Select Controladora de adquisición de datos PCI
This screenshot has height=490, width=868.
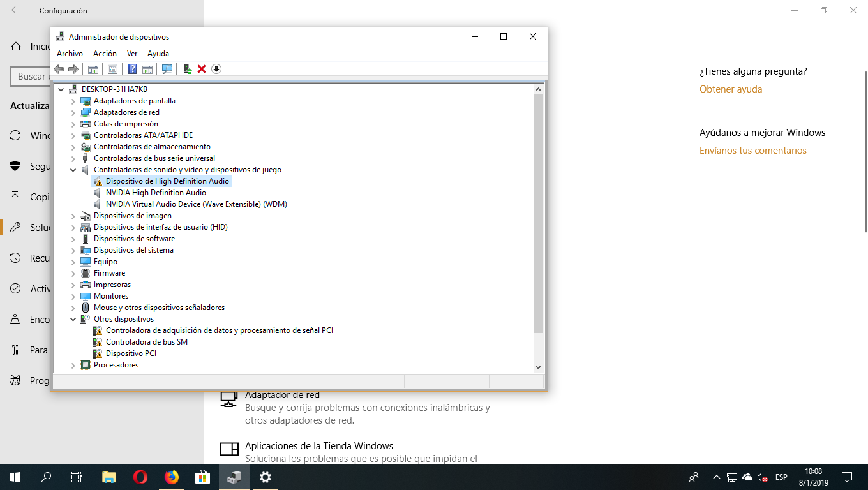tap(220, 330)
